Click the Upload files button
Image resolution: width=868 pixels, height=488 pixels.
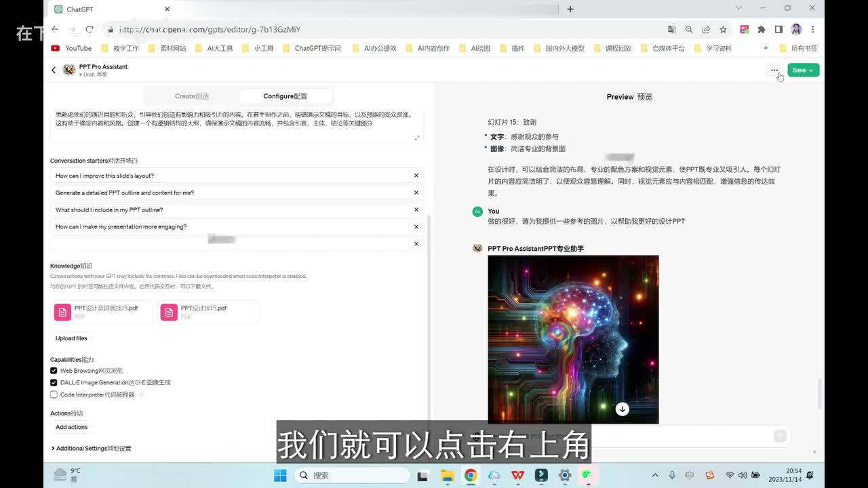[x=71, y=338]
